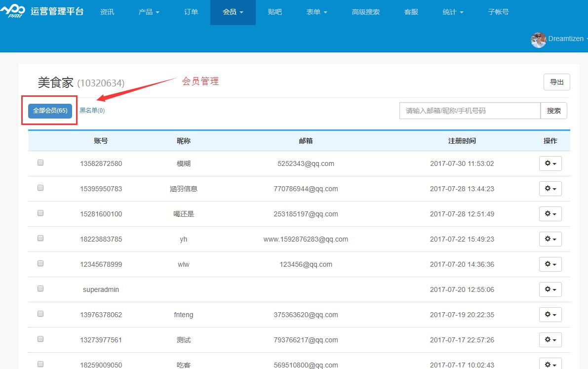The width and height of the screenshot is (588, 369).
Task: Open gear operations for 喝还是
Action: pyautogui.click(x=550, y=213)
